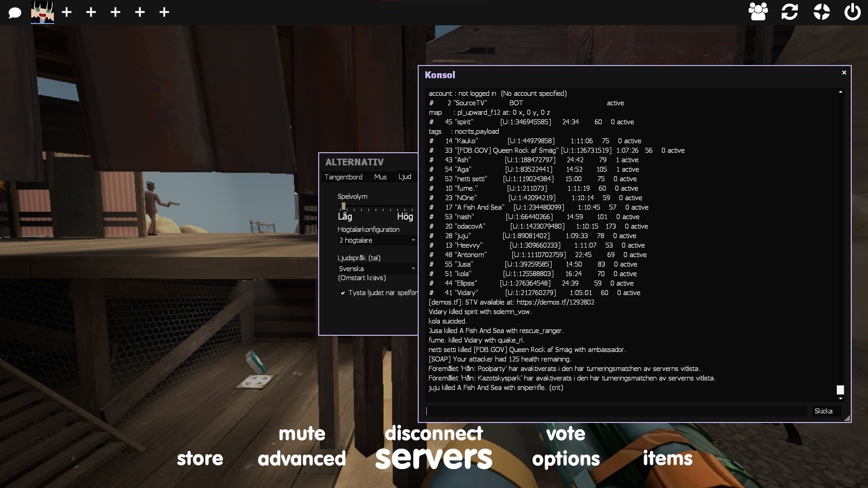Open the friends group icon

pyautogui.click(x=758, y=12)
